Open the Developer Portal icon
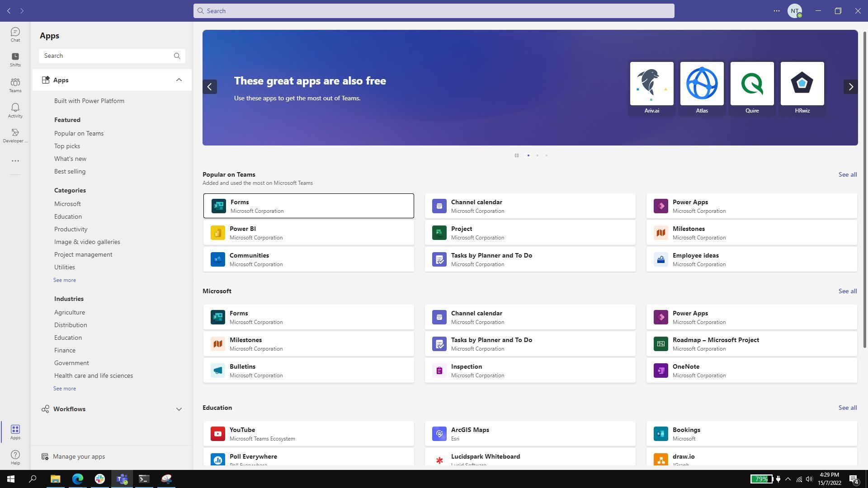The image size is (868, 488). point(15,136)
